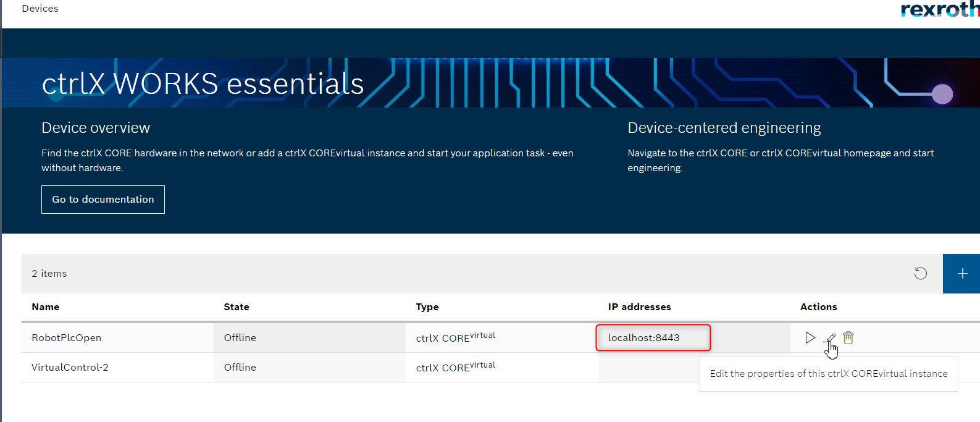Select the RobotPlcOpen device name
Screen dimensions: 980x422
coord(67,337)
